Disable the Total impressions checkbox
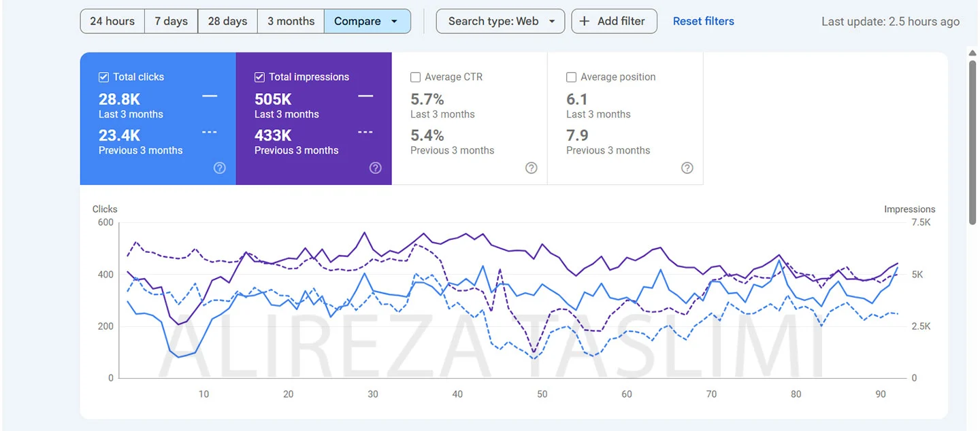The height and width of the screenshot is (431, 980). click(259, 77)
